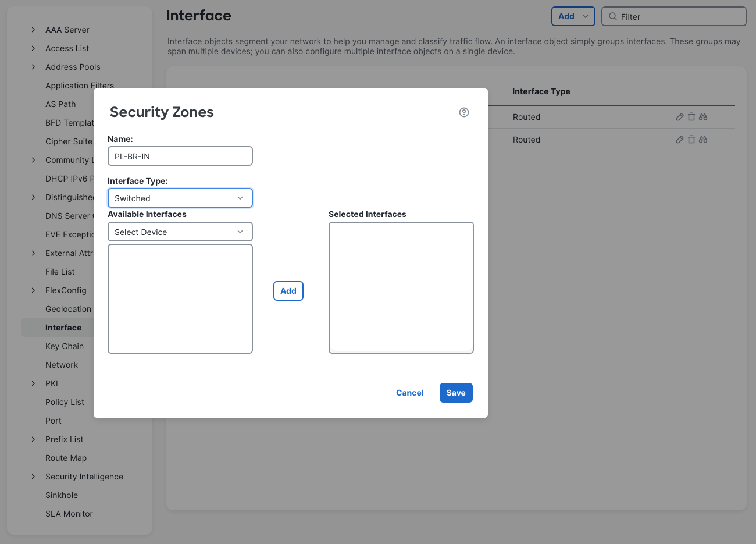Viewport: 756px width, 544px height.
Task: Click the binoculars icon in the first Routed row
Action: tap(703, 117)
